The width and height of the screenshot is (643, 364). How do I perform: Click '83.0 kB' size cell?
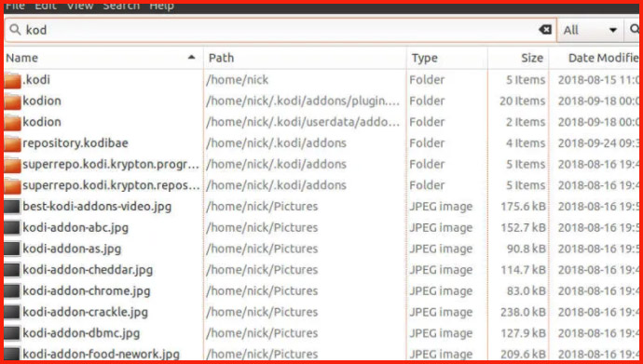(x=527, y=291)
